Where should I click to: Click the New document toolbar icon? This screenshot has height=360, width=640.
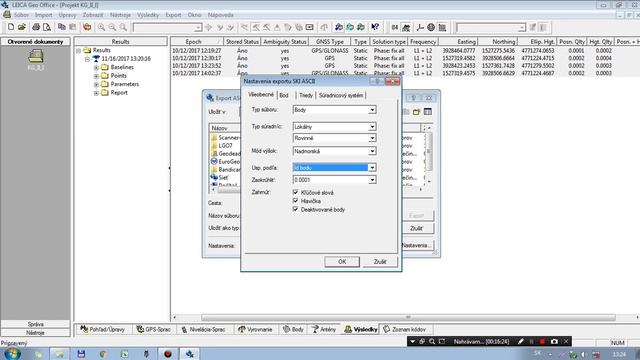(x=11, y=27)
